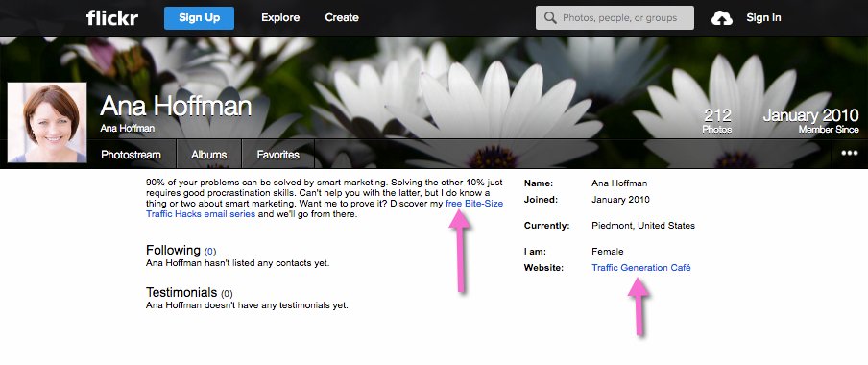Click text 'Ana Hoffman doesn't have any testimonials yet.'
The image size is (868, 365).
pos(248,305)
